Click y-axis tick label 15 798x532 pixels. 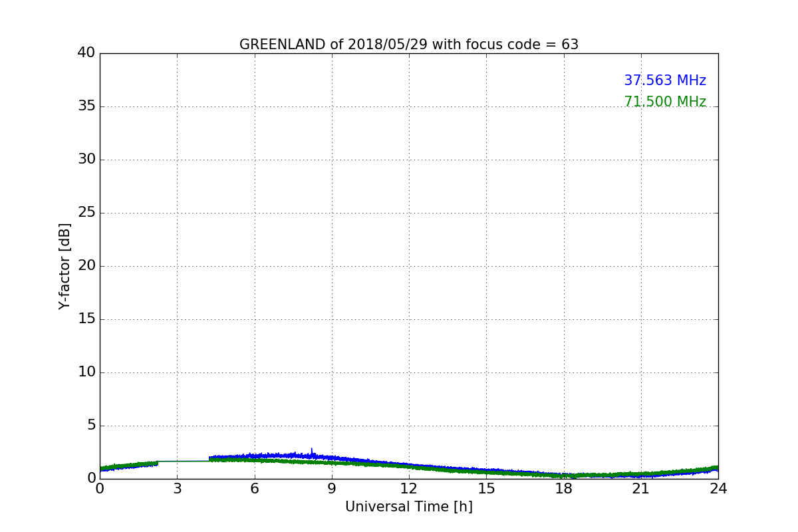point(86,319)
